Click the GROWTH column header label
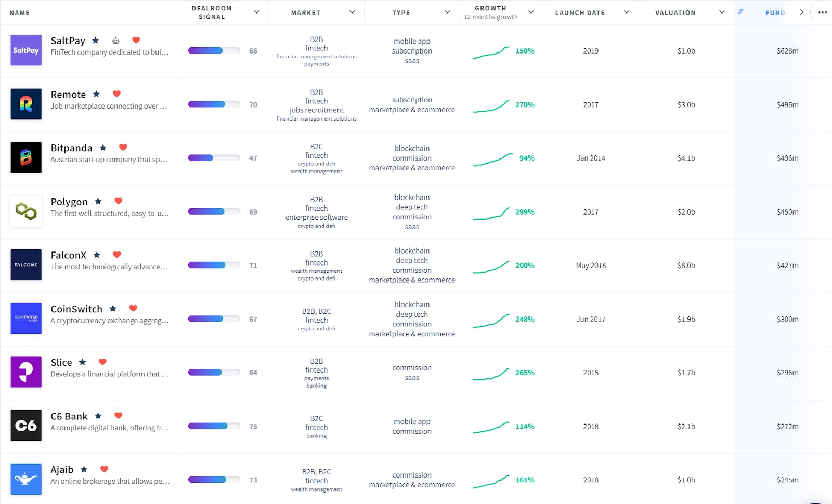 point(490,8)
